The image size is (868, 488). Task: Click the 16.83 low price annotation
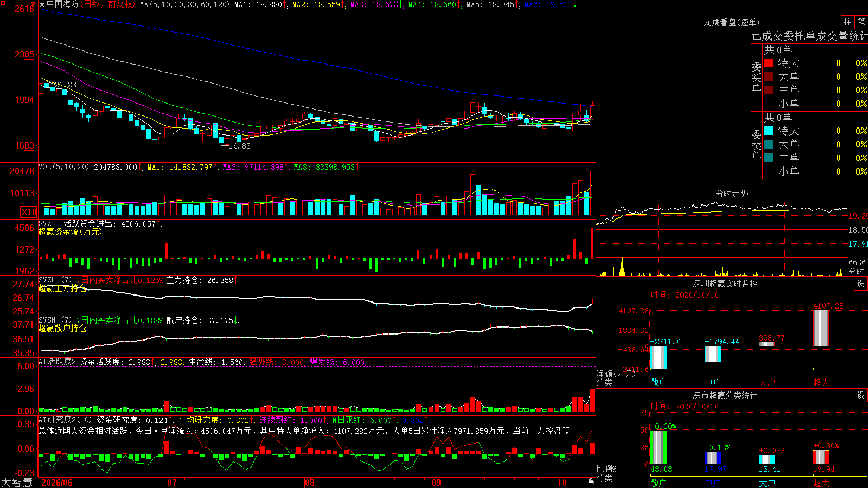tap(240, 146)
